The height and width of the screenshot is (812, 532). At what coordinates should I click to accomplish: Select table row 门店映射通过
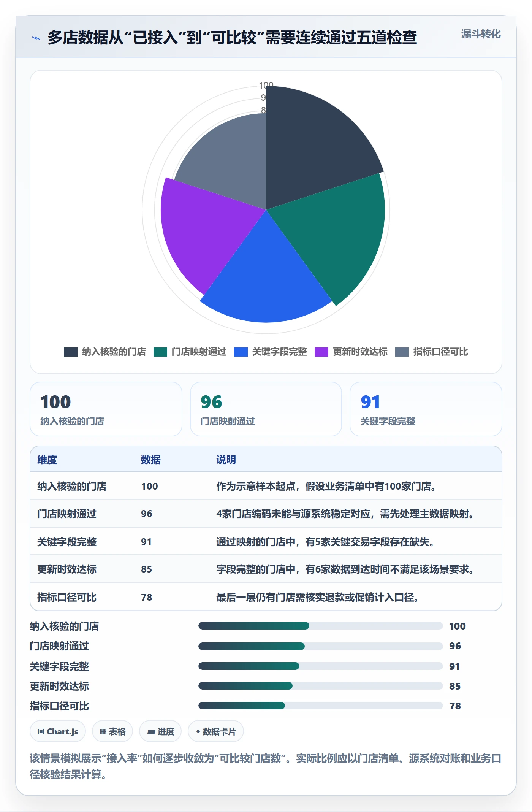266,513
